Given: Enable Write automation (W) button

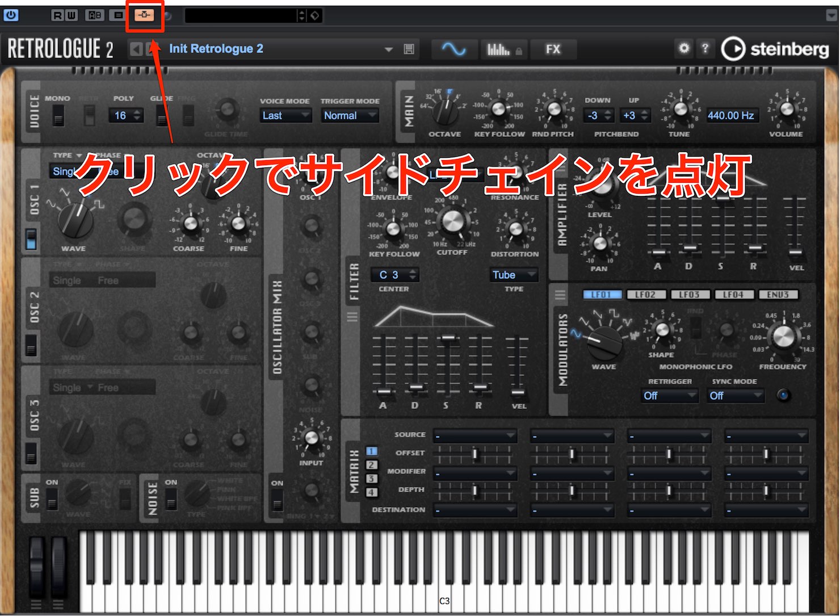Looking at the screenshot, I should click(x=70, y=15).
